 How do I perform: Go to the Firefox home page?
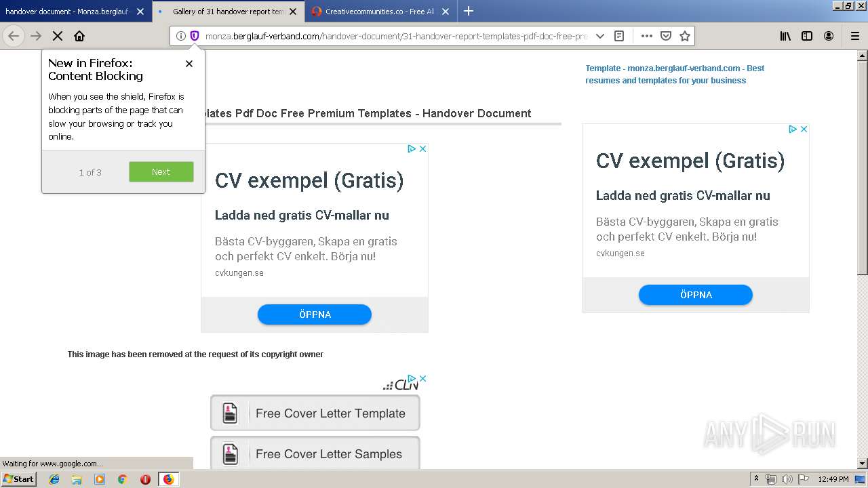[x=79, y=36]
